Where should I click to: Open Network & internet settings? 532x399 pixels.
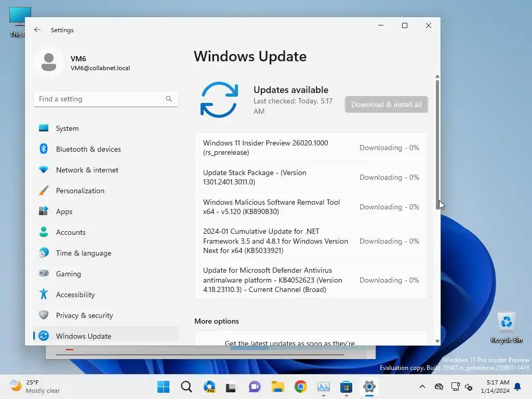point(106,170)
